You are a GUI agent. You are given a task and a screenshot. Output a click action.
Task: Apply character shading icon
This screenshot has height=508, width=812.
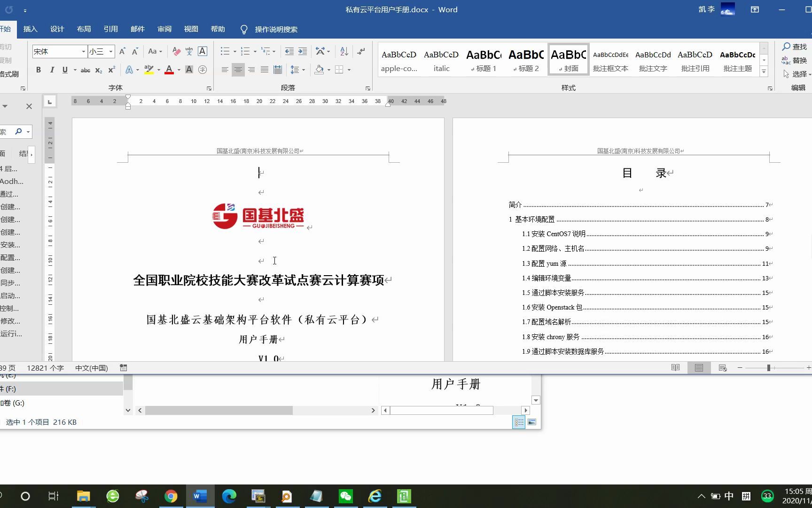pyautogui.click(x=189, y=70)
